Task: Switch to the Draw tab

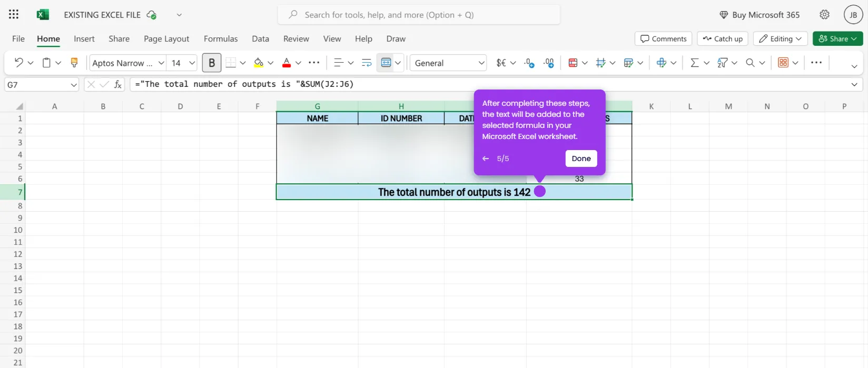Action: 396,38
